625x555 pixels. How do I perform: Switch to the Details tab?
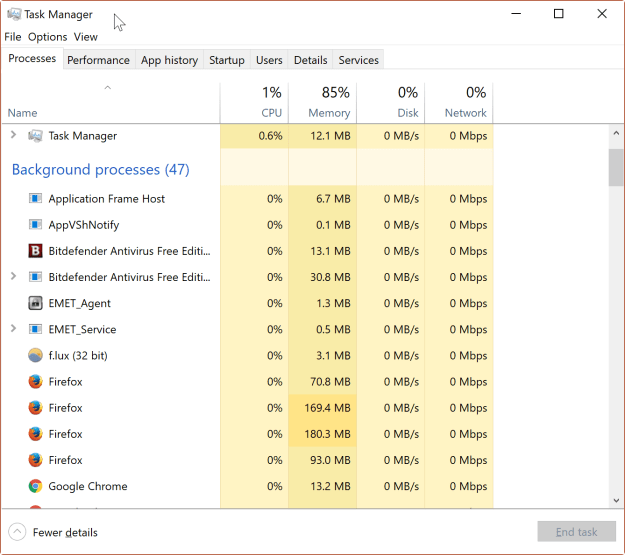311,60
